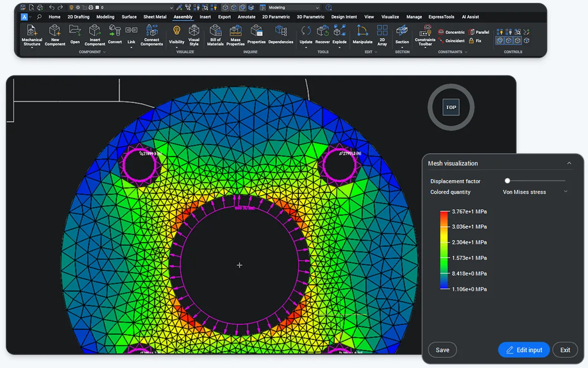
Task: Apply Coincident constraint
Action: tap(451, 41)
